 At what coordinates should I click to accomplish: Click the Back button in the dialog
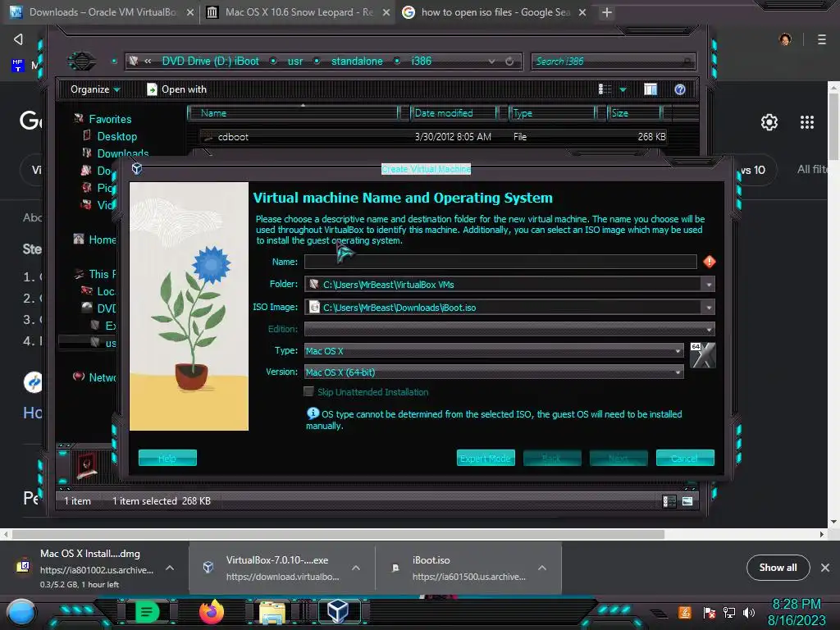552,458
